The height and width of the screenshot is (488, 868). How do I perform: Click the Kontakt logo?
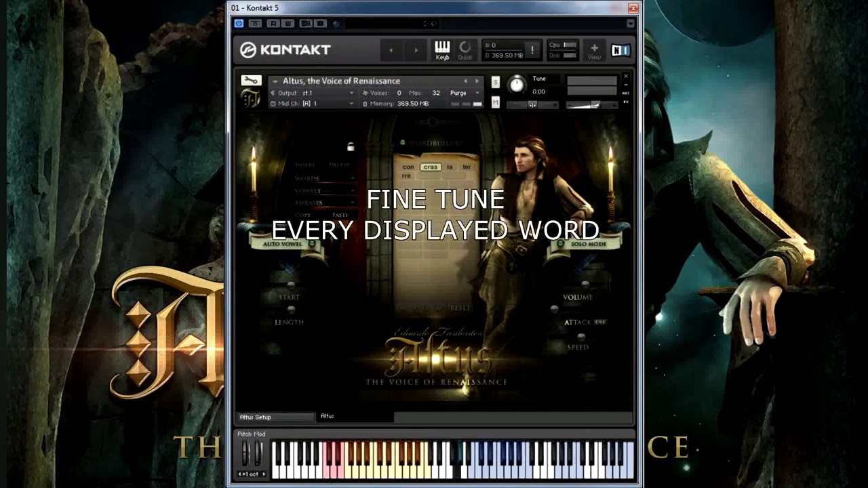pyautogui.click(x=285, y=49)
